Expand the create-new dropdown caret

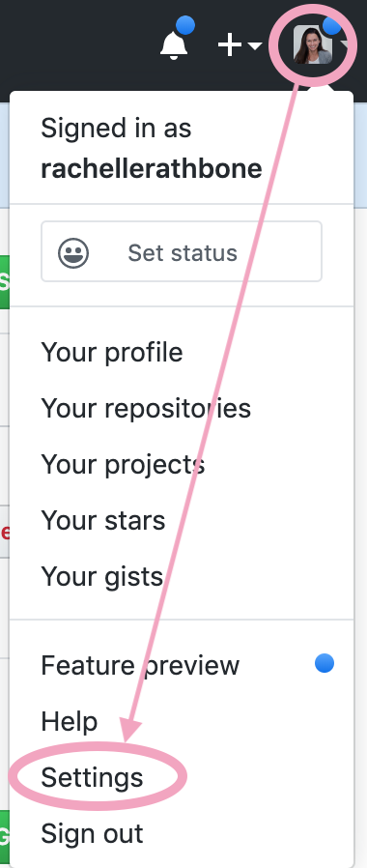coord(254,46)
